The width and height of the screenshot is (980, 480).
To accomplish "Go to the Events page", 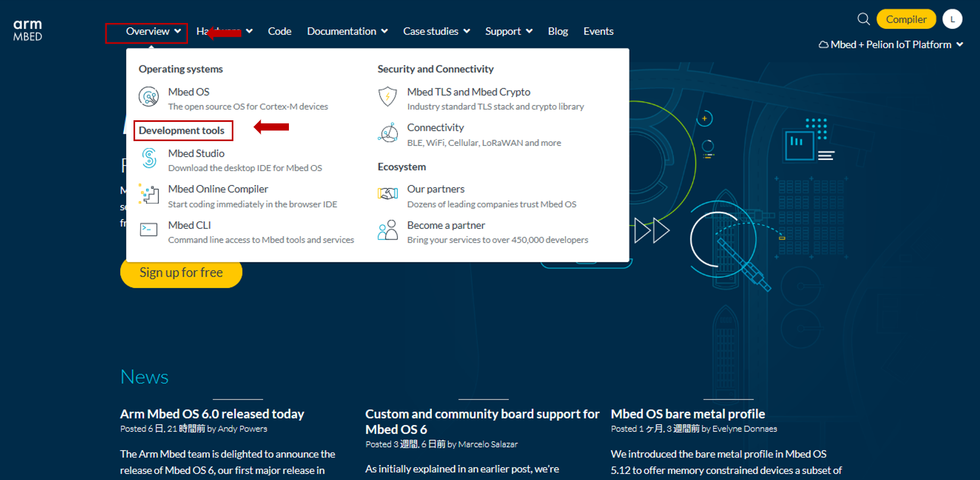I will click(x=598, y=32).
